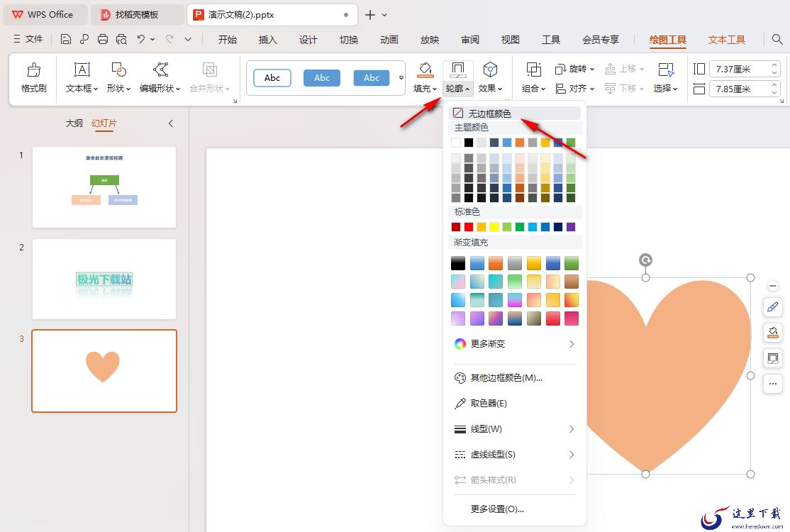Image resolution: width=790 pixels, height=532 pixels.
Task: Switch to the Animation (动画) tab
Action: point(389,40)
